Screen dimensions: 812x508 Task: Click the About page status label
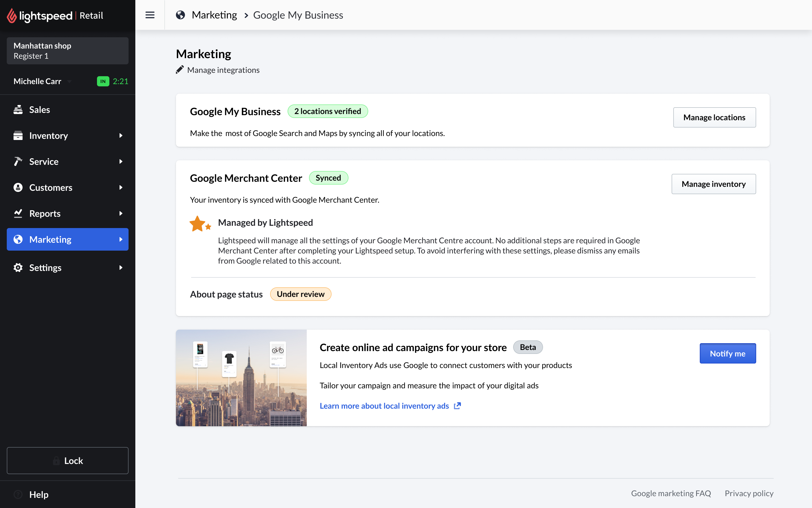point(226,294)
